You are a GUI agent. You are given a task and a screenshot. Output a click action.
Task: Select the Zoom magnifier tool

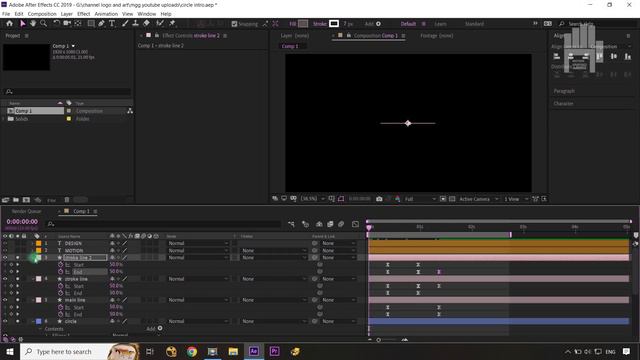pyautogui.click(x=43, y=24)
